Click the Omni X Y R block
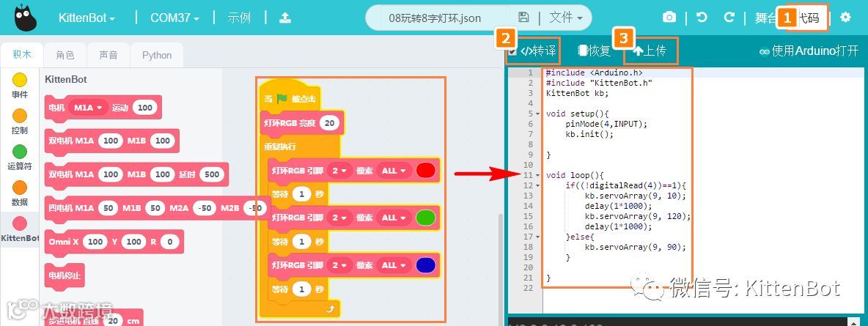The height and width of the screenshot is (326, 868). click(114, 242)
